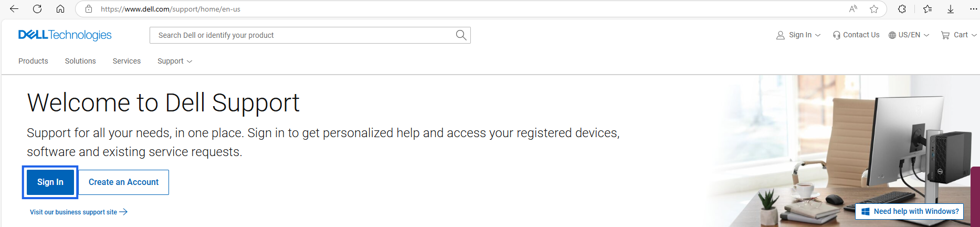Viewport: 980px width, 227px height.
Task: Click Create an Account button
Action: tap(123, 182)
